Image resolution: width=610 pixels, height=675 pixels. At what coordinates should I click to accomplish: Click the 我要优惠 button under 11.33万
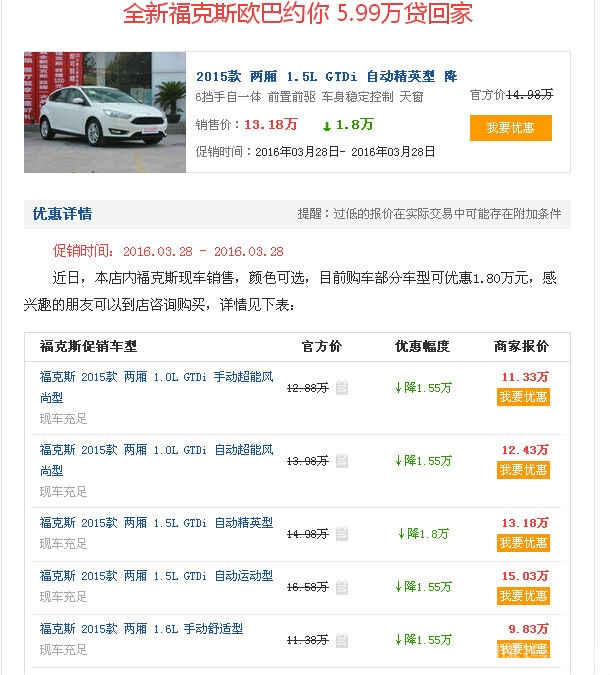(x=523, y=396)
